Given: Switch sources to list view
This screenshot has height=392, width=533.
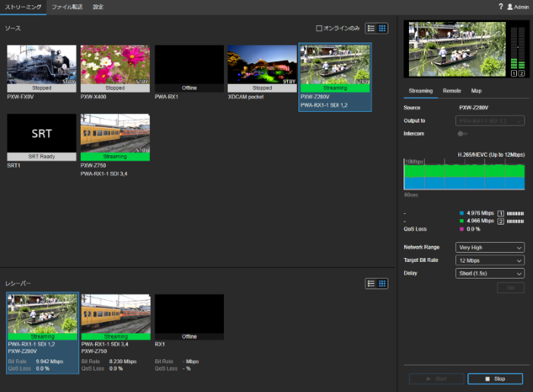Looking at the screenshot, I should 371,28.
